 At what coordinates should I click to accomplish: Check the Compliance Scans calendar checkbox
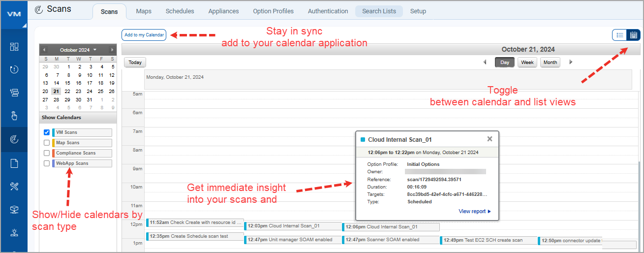47,153
